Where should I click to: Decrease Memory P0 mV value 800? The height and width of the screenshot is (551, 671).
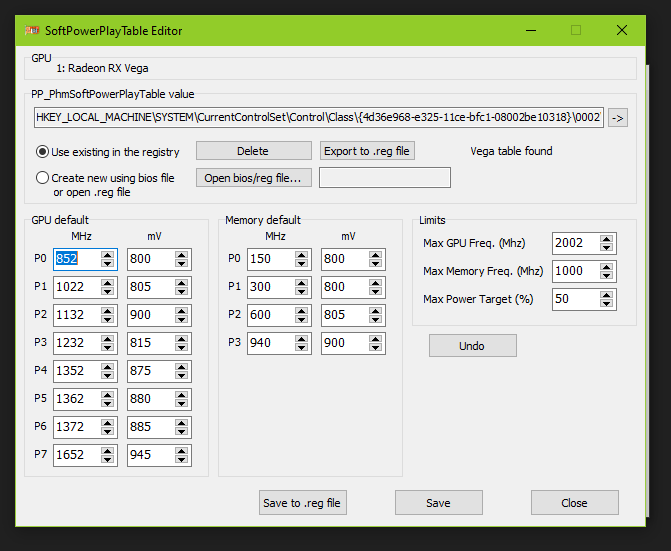[x=375, y=264]
